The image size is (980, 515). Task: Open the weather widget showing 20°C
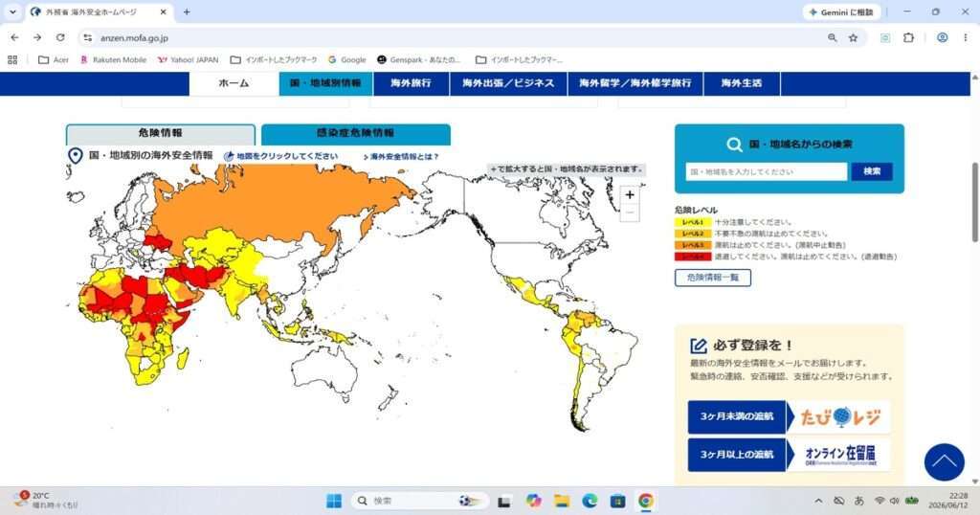click(x=47, y=500)
